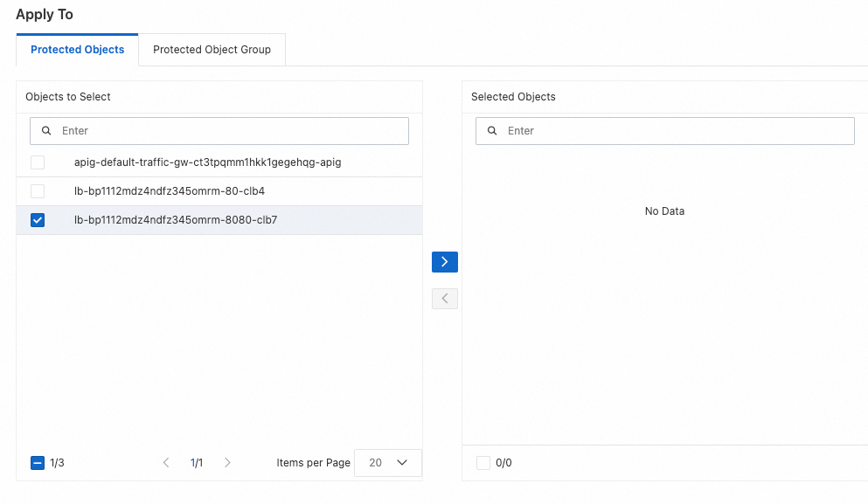Screen dimensions: 868x504
Task: Open the Items per Page dropdown
Action: (x=387, y=462)
